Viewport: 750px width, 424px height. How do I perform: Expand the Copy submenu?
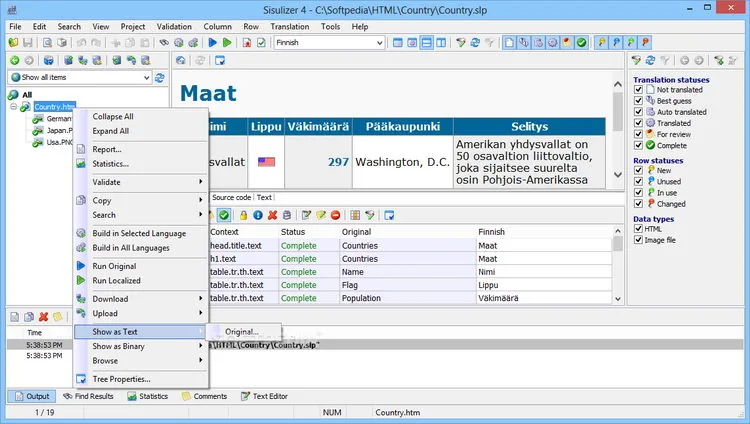(x=141, y=201)
